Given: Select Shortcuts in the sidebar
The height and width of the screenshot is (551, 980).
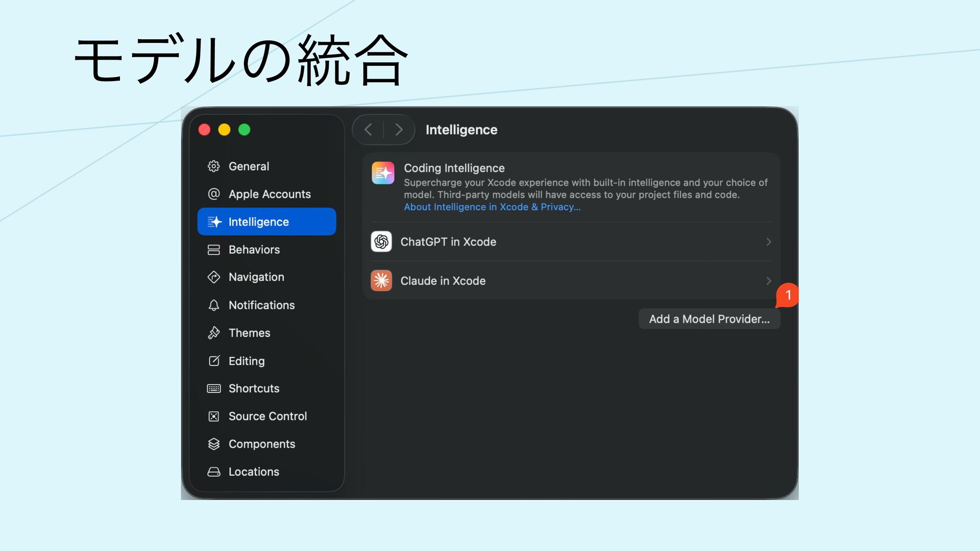Looking at the screenshot, I should (254, 388).
